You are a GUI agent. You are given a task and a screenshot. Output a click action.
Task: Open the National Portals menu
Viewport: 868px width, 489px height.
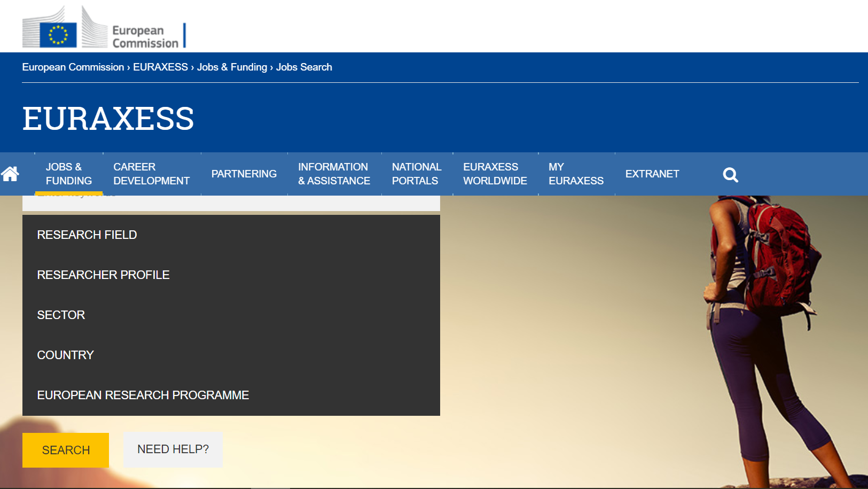pos(417,174)
